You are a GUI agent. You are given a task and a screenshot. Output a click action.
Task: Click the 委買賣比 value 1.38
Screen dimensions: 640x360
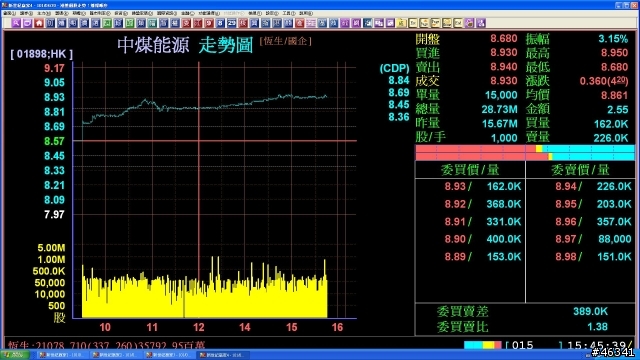(597, 327)
